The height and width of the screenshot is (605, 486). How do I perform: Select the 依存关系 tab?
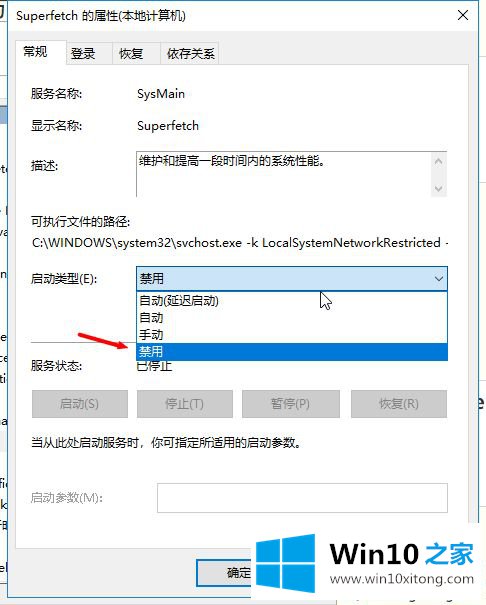(x=191, y=53)
